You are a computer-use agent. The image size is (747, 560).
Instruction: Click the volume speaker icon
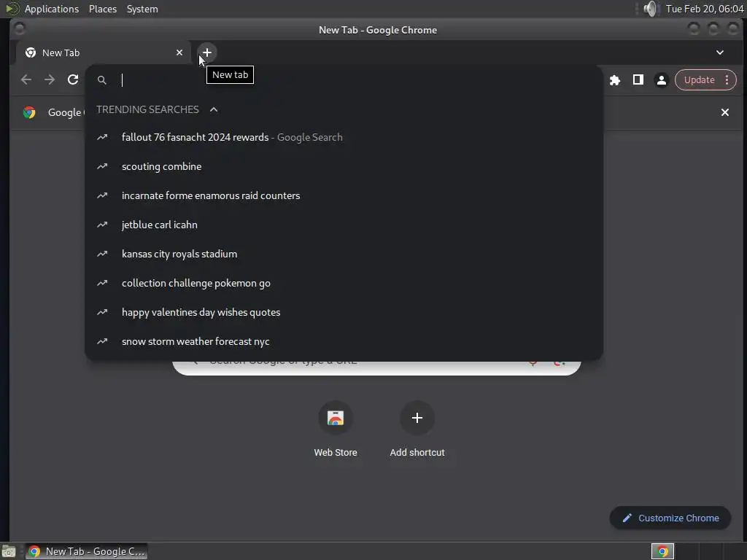650,9
